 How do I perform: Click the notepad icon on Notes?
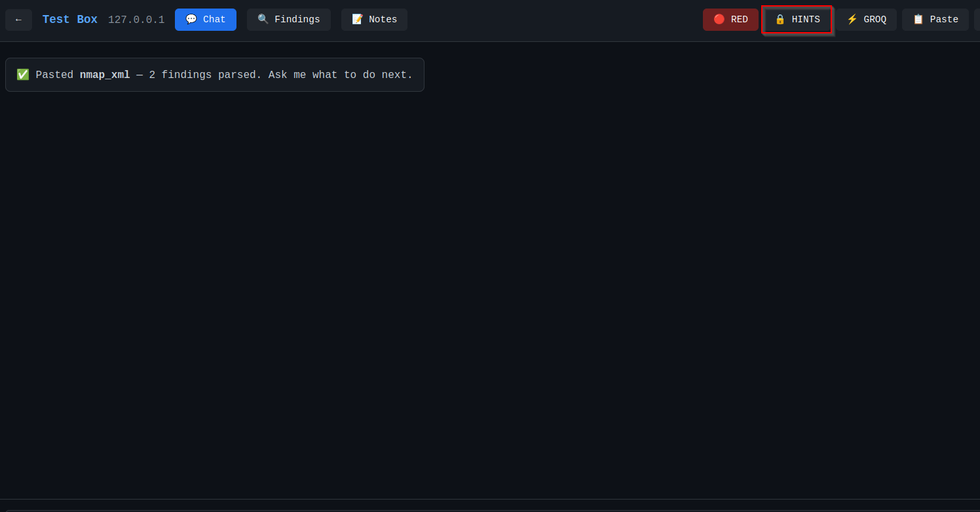(x=358, y=20)
